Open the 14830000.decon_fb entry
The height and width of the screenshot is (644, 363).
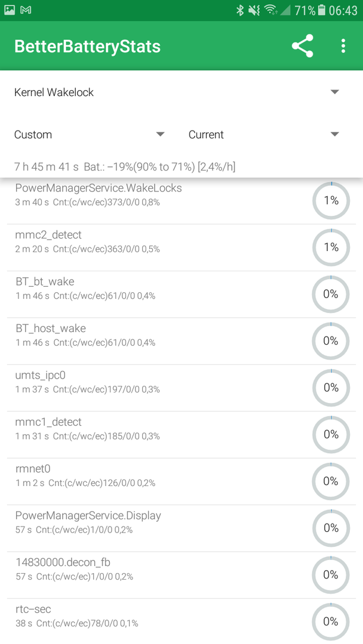[x=181, y=575]
